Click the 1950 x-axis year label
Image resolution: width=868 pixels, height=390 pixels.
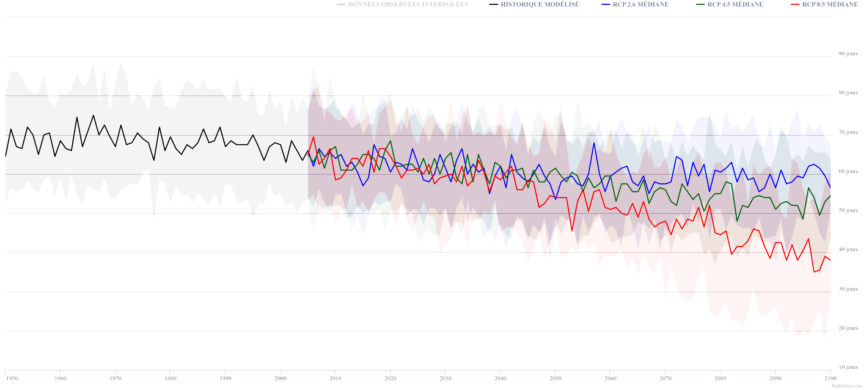pyautogui.click(x=12, y=378)
